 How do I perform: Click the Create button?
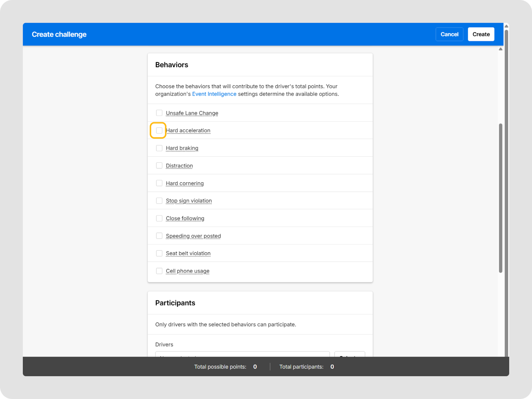point(481,34)
